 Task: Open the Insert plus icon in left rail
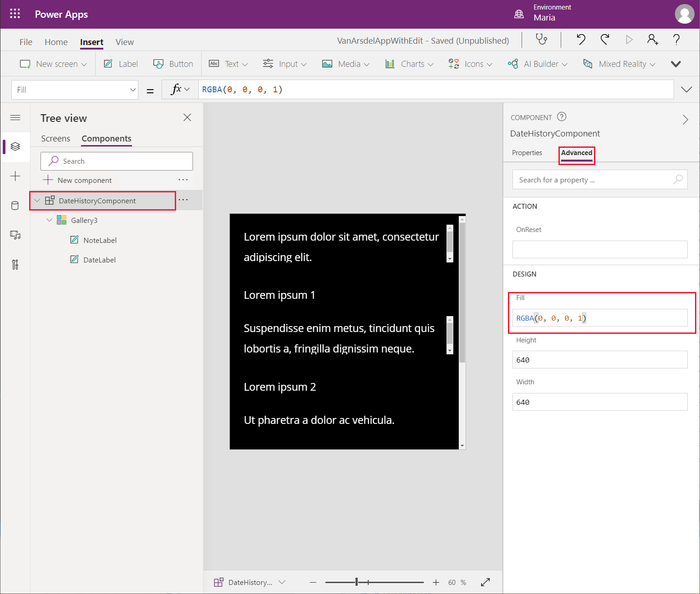[x=15, y=176]
